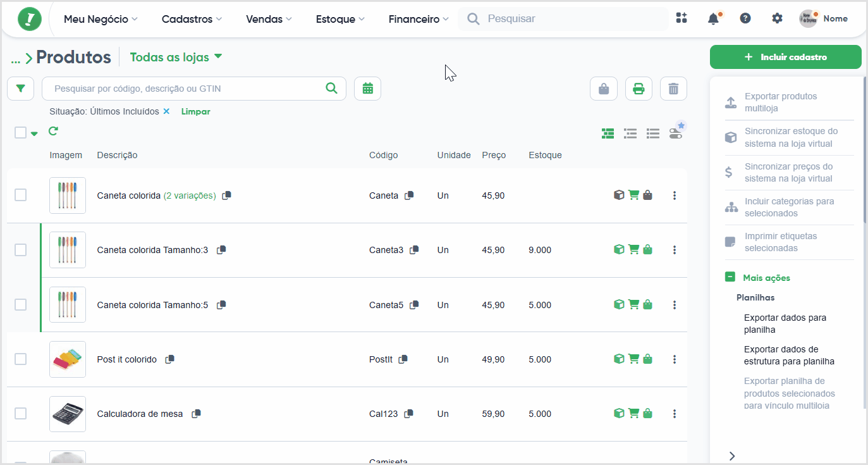
Task: Click the chevron at the side panel bottom
Action: pyautogui.click(x=731, y=456)
